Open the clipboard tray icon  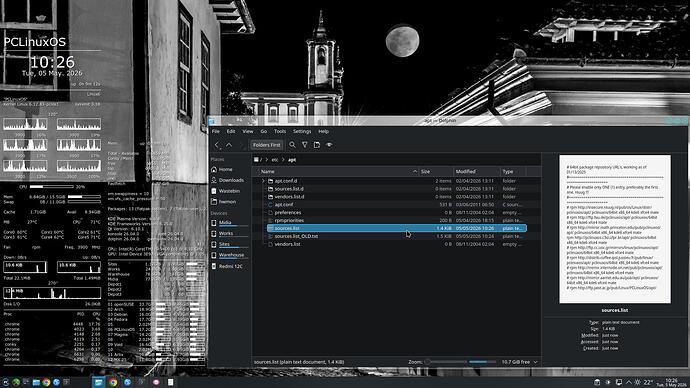pyautogui.click(x=597, y=382)
